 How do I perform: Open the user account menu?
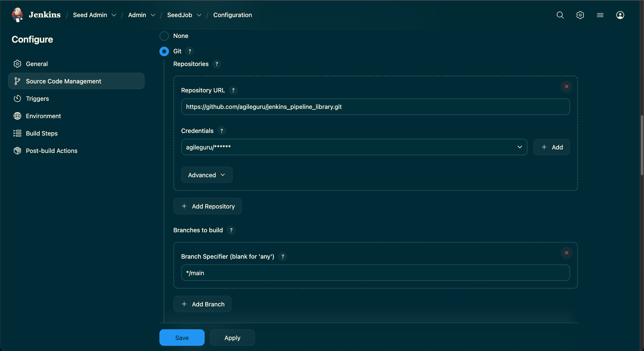pyautogui.click(x=620, y=15)
